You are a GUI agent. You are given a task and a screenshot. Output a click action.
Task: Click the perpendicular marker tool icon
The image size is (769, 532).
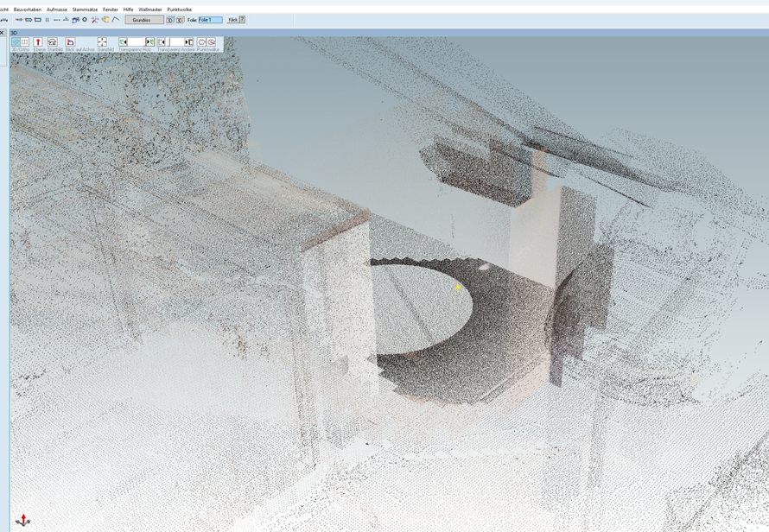pos(66,20)
